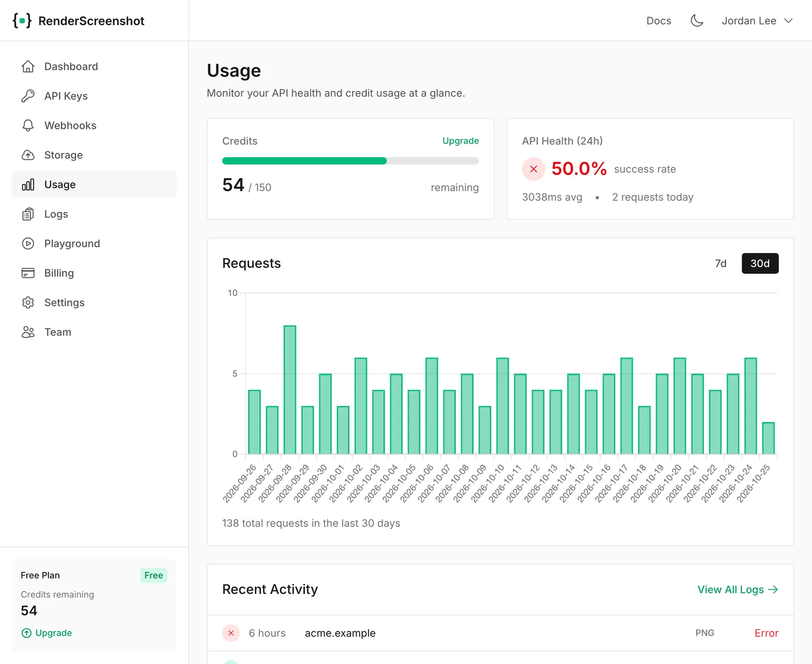
Task: Click the 2026-10-02 date label on the axis
Action: coord(346,483)
